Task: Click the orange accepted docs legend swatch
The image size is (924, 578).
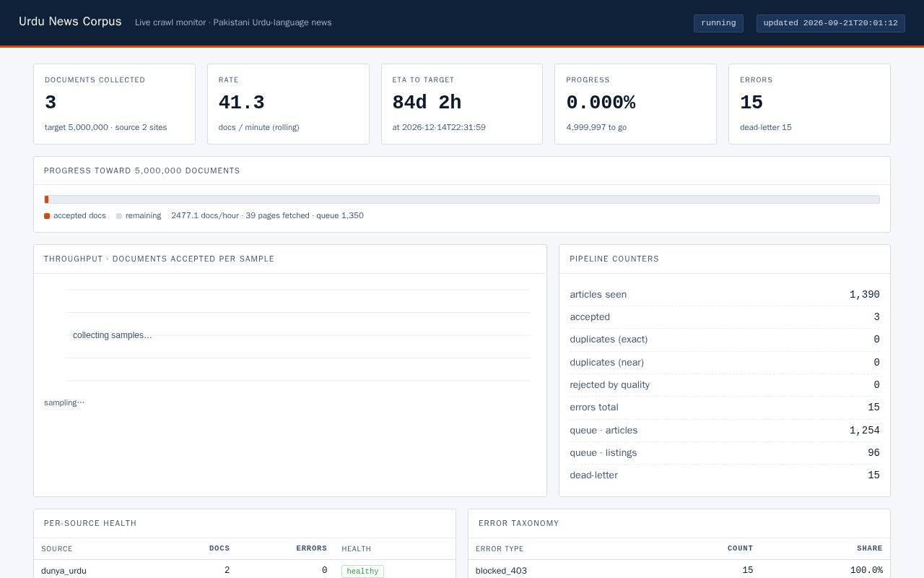Action: [47, 216]
